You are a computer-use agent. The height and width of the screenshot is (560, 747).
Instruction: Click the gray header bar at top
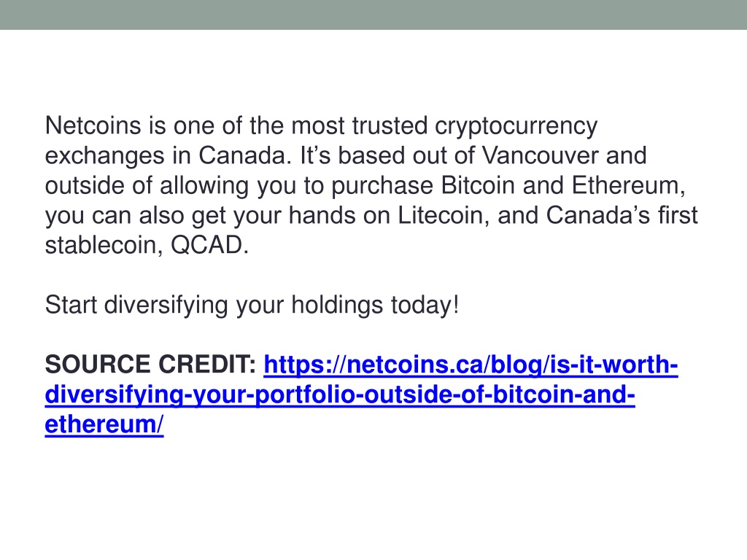pos(373,15)
